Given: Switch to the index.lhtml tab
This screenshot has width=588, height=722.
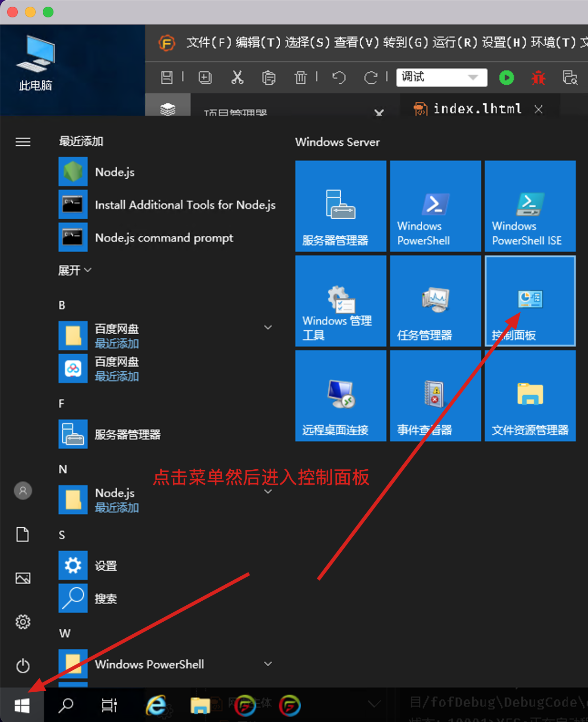Looking at the screenshot, I should (x=477, y=109).
